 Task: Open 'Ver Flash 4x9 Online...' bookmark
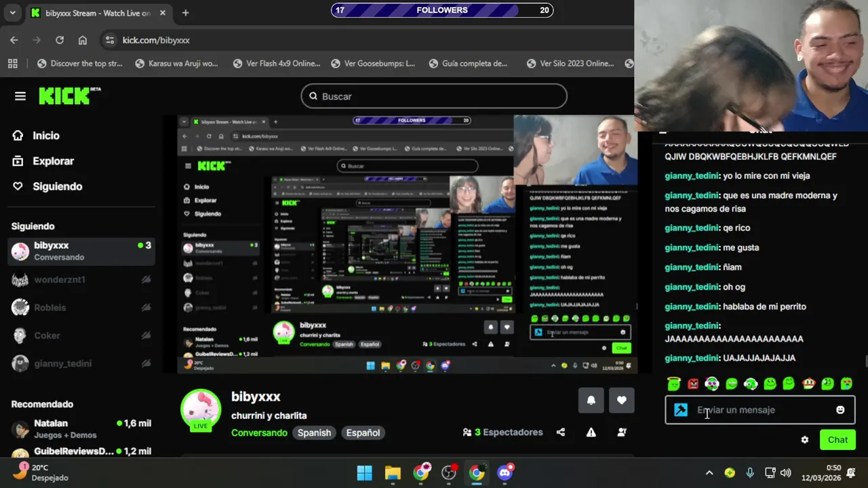pos(277,64)
